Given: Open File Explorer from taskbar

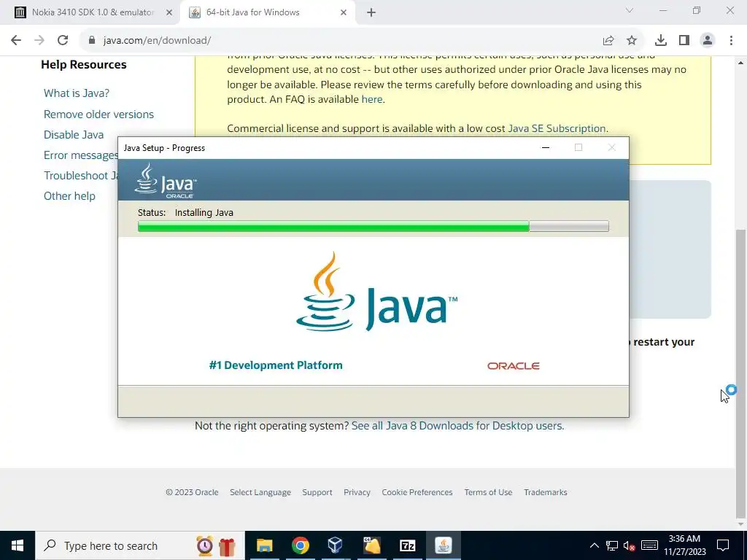Looking at the screenshot, I should [x=264, y=545].
